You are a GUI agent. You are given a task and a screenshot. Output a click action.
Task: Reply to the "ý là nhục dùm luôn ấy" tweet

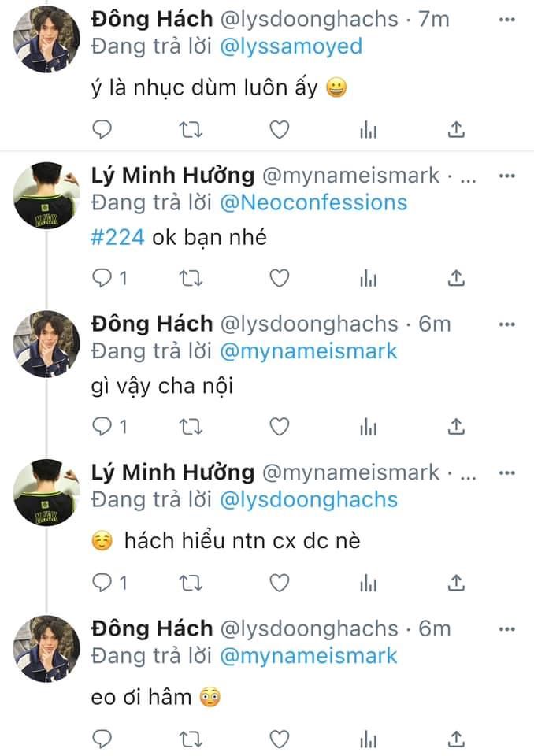point(103,129)
